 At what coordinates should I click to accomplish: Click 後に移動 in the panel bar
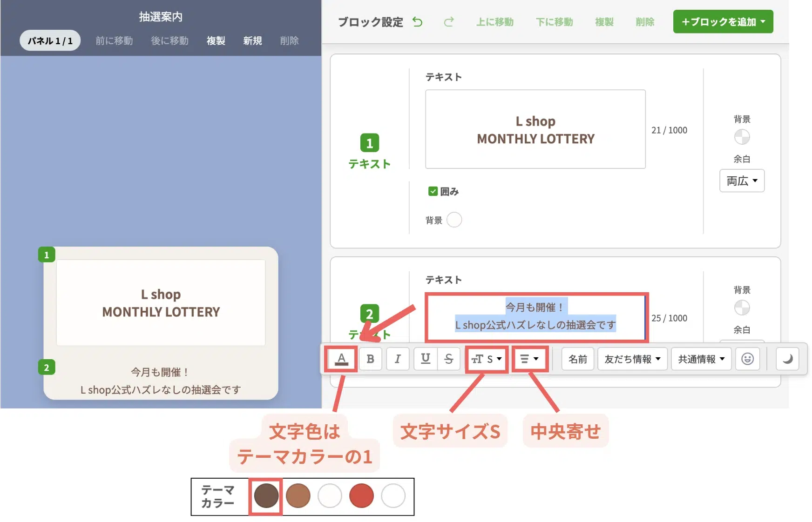tap(169, 41)
